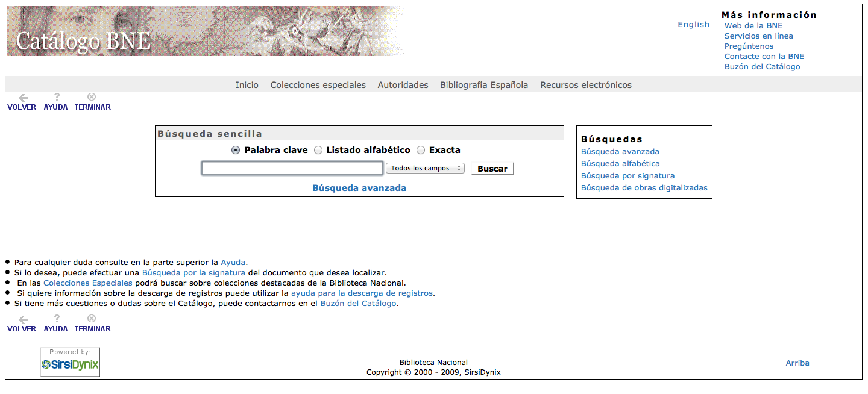
Task: Click the bottom Ayuda question mark icon
Action: tap(57, 319)
